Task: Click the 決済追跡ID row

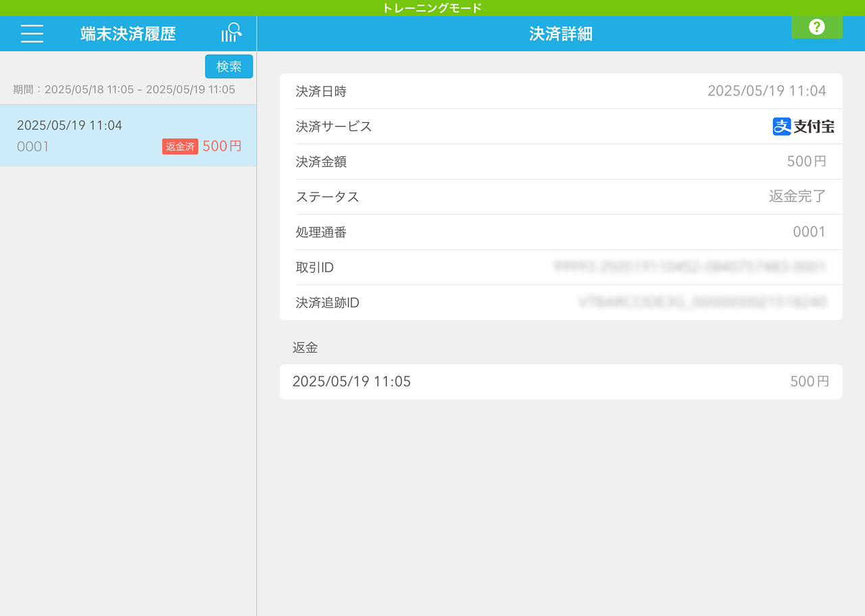Action: pos(560,302)
